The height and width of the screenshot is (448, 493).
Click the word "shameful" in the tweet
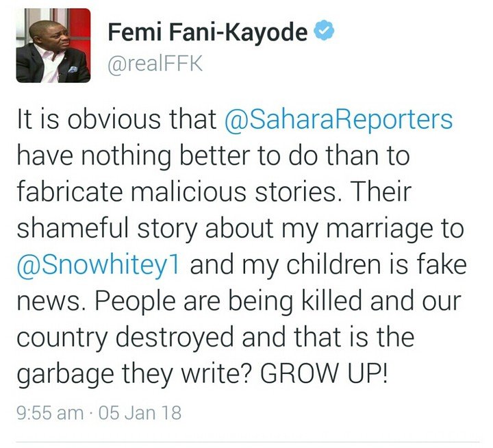pyautogui.click(x=73, y=228)
